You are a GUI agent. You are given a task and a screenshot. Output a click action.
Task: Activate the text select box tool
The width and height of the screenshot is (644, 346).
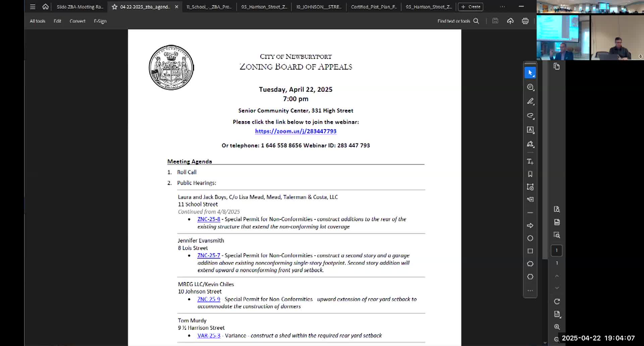(x=530, y=130)
